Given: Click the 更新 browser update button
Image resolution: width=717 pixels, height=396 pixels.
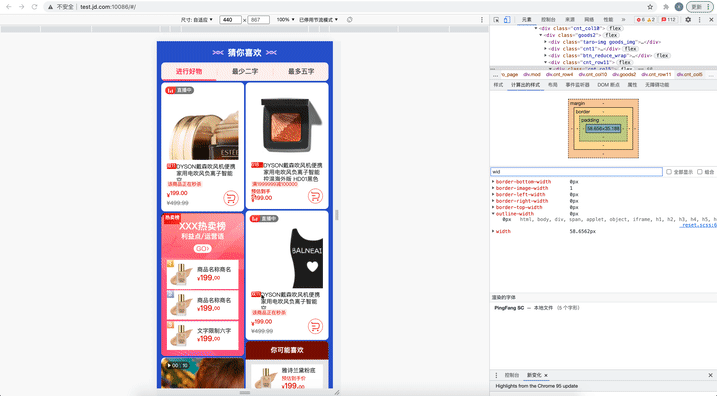Looking at the screenshot, I should (x=700, y=7).
